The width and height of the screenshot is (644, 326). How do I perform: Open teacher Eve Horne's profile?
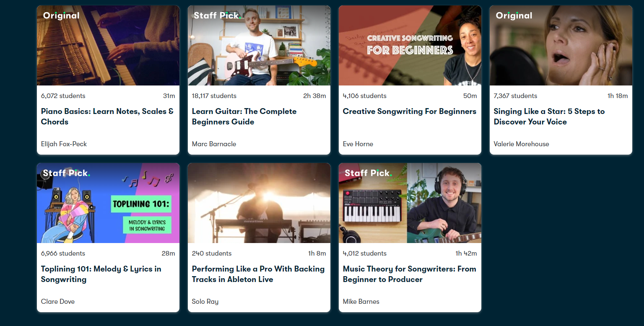pos(358,144)
